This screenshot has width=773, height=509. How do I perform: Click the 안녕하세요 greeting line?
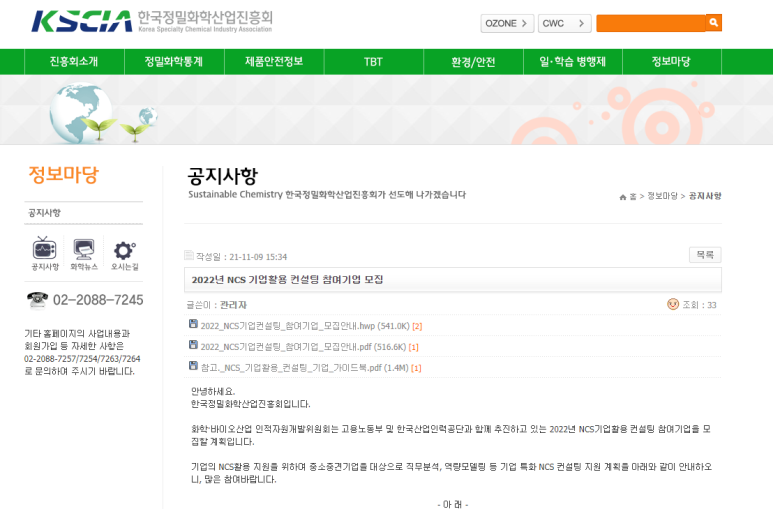click(213, 391)
